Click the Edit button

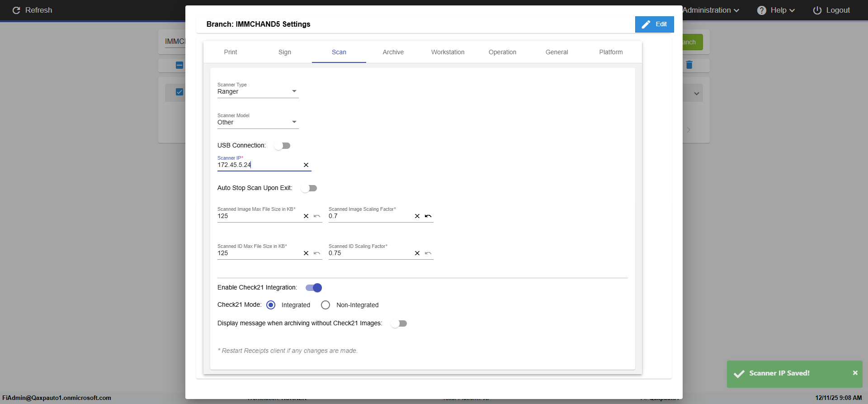coord(654,24)
